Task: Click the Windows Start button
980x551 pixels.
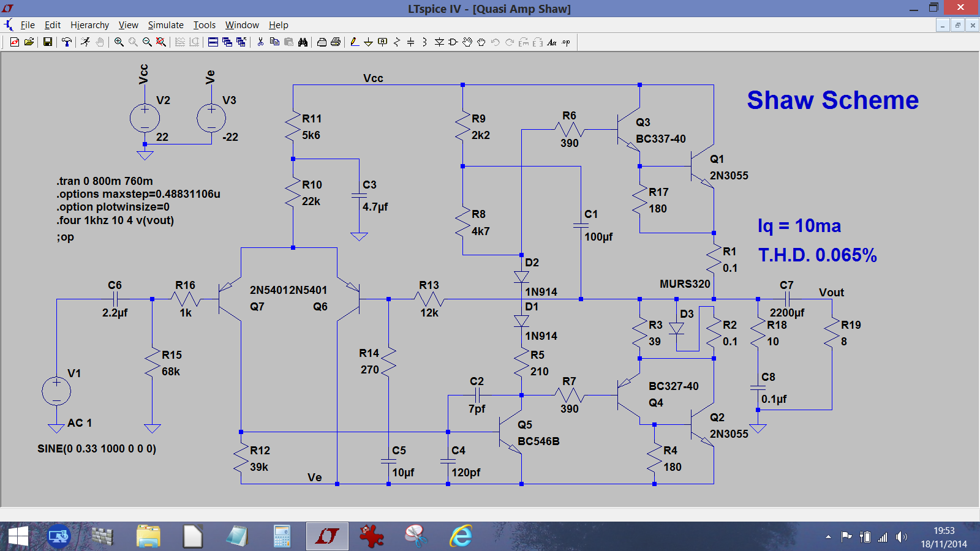Action: pos(18,537)
